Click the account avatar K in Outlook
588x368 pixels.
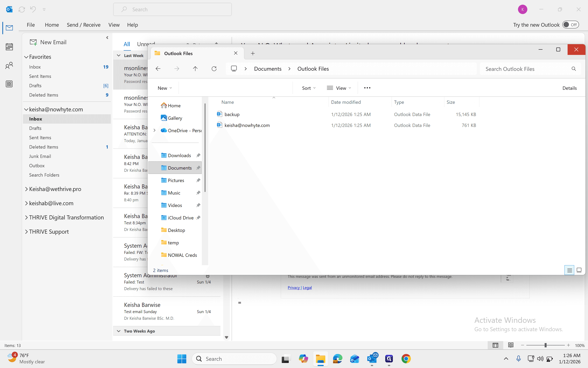pos(523,10)
